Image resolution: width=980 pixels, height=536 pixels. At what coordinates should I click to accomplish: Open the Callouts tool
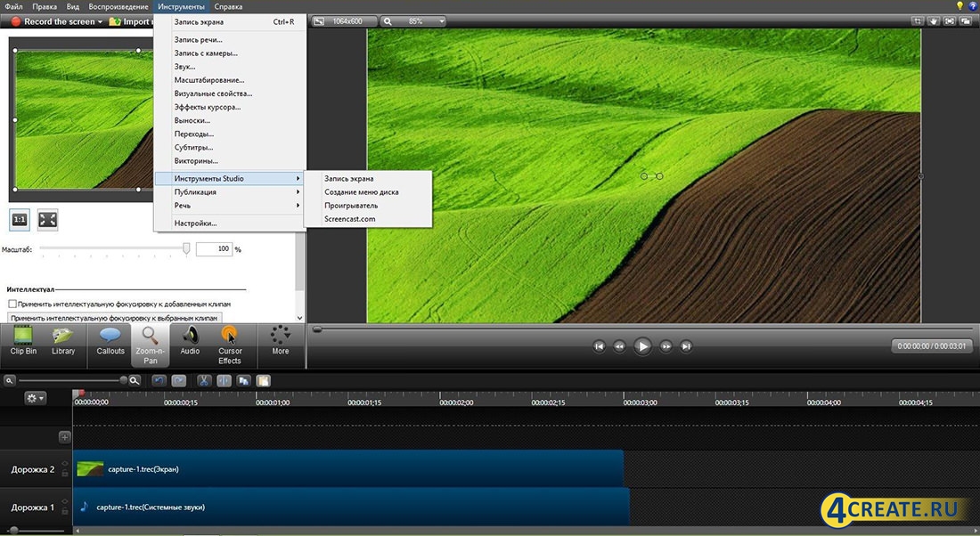click(x=110, y=342)
